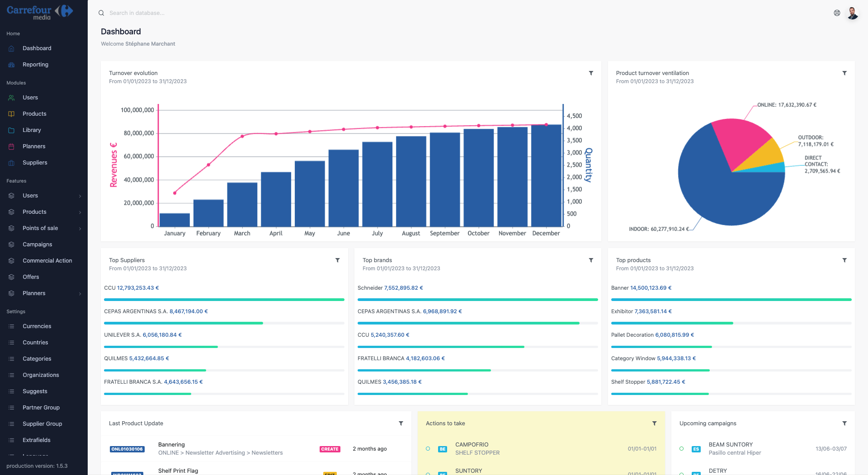This screenshot has width=868, height=475.
Task: Click the Reporting palette icon in sidebar
Action: click(12, 65)
